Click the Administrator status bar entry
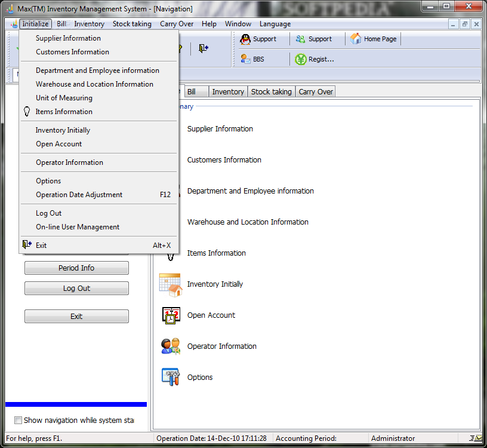The image size is (487, 448). point(393,438)
